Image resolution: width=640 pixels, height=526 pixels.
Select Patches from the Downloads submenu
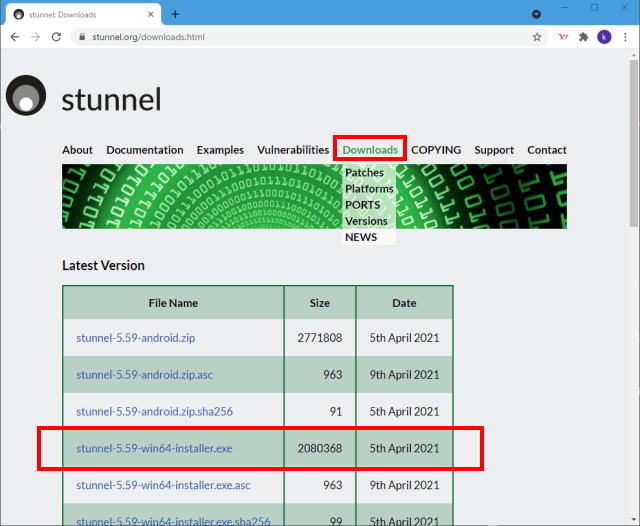pyautogui.click(x=364, y=173)
